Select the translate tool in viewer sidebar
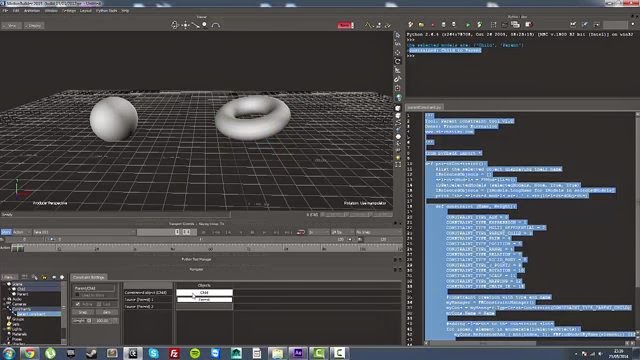640x360 pixels. click(x=398, y=52)
